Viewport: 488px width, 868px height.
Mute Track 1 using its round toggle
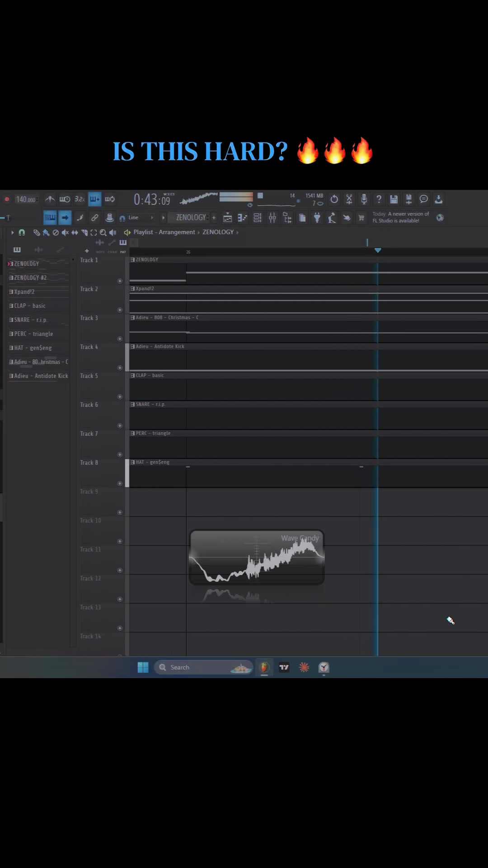point(120,281)
